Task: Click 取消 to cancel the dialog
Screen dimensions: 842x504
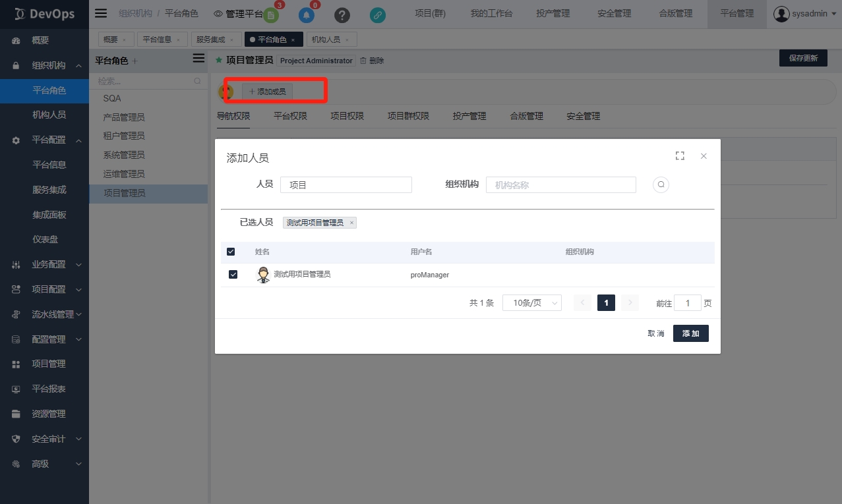Action: tap(655, 333)
